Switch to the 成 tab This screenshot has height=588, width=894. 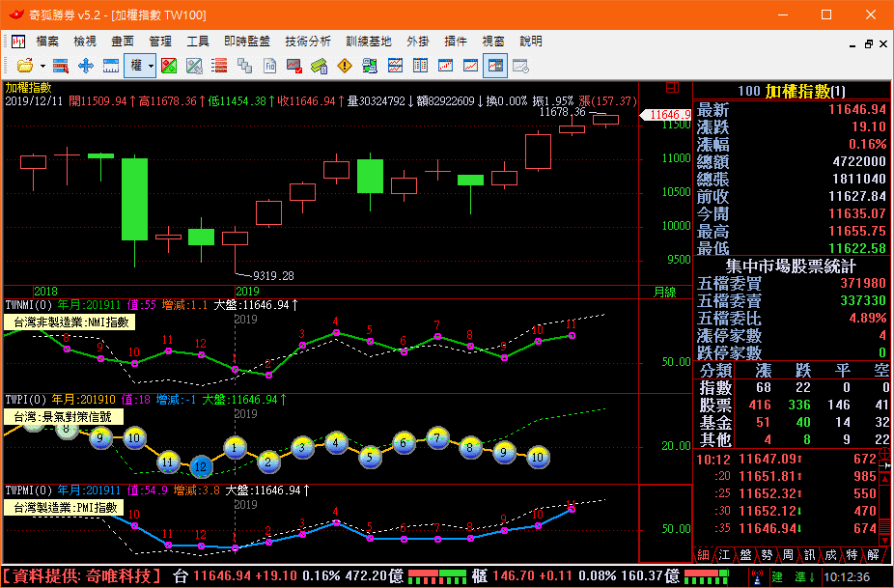pyautogui.click(x=830, y=555)
